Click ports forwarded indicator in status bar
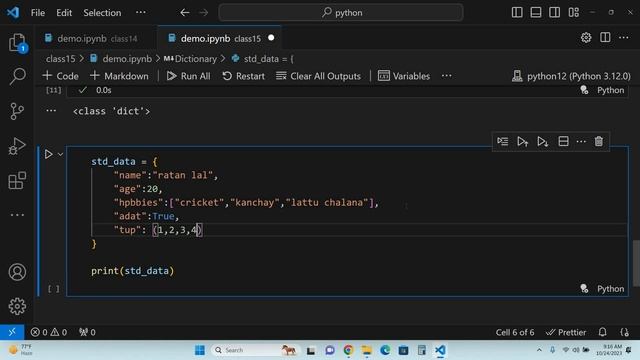The image size is (640, 360). coord(87,332)
